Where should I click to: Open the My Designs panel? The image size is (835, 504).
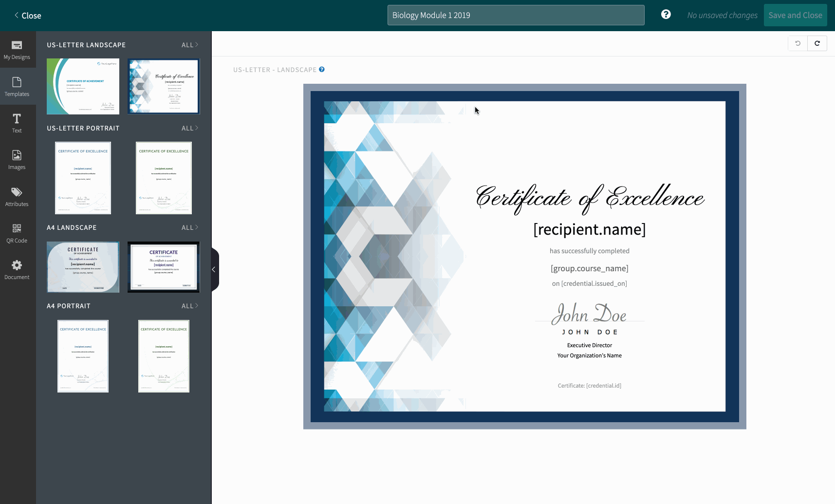[17, 50]
